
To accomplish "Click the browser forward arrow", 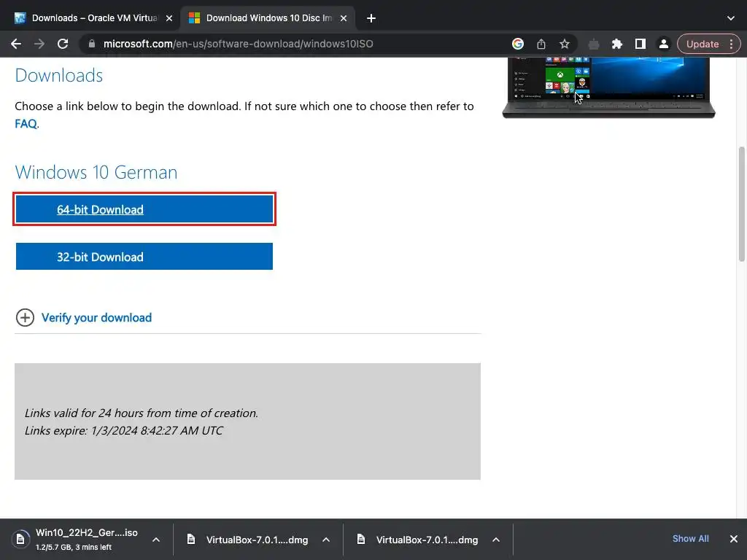I will pyautogui.click(x=39, y=44).
